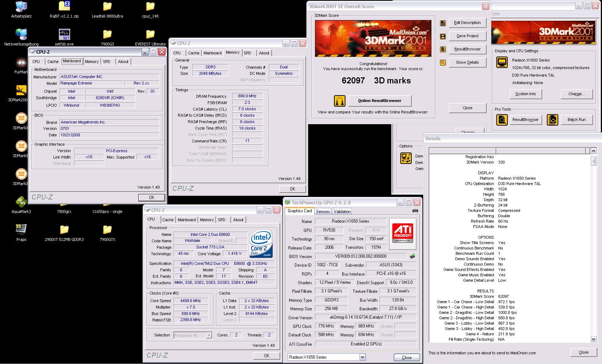Open Help menu in 3DMark main window
The width and height of the screenshot is (602, 364).
click(x=496, y=14)
